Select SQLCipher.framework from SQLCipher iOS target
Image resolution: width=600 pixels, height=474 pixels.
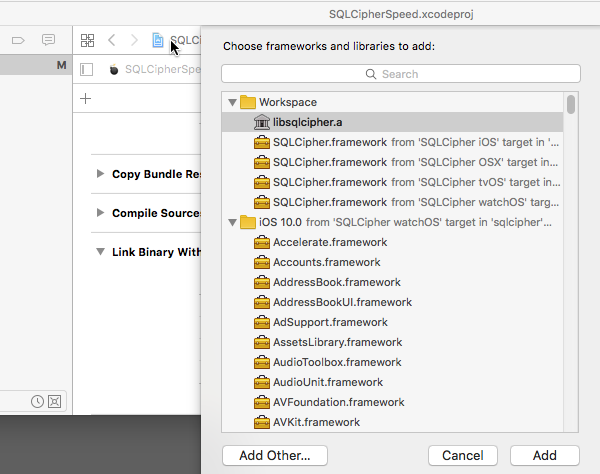392,142
